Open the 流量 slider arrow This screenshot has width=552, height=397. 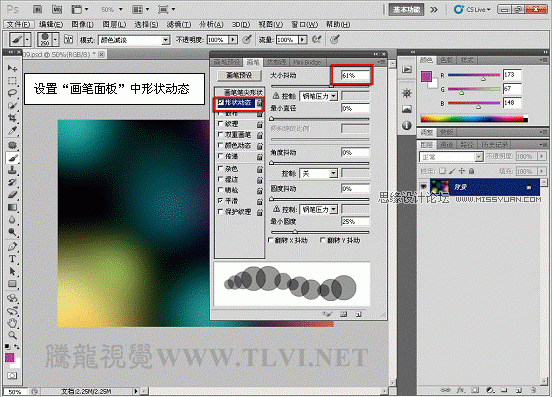[x=302, y=40]
